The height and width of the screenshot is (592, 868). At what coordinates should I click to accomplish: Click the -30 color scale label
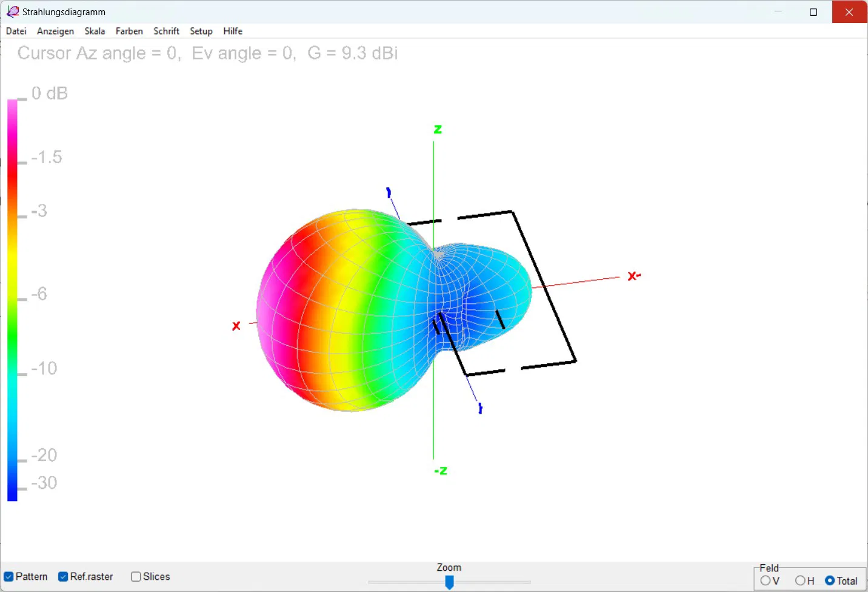(x=44, y=483)
